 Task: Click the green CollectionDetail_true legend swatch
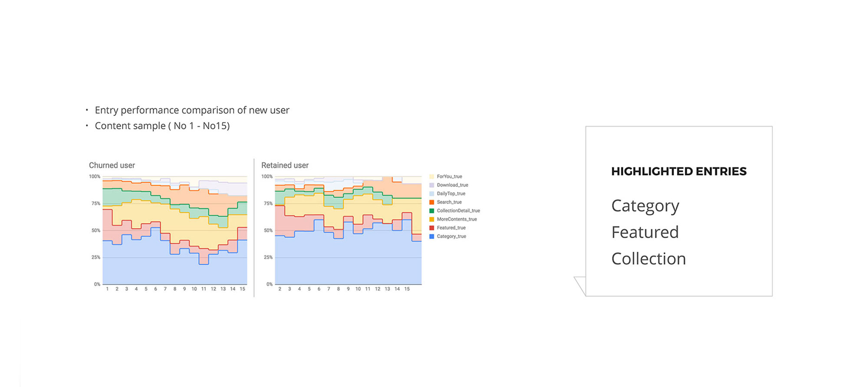pyautogui.click(x=431, y=211)
